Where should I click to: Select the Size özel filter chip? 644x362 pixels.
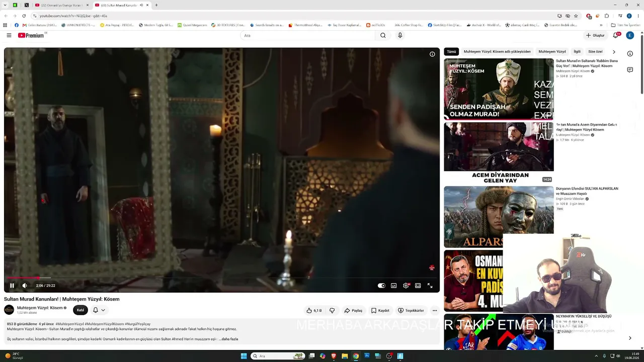coord(595,52)
